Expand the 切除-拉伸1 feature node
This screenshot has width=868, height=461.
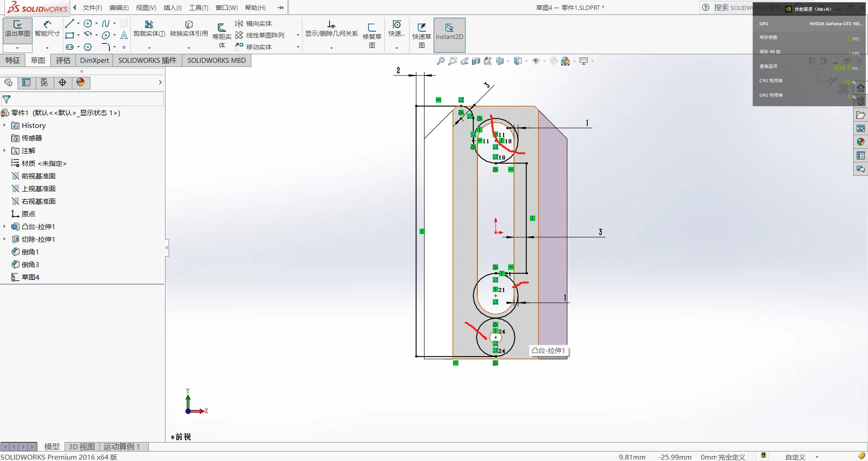(5, 239)
